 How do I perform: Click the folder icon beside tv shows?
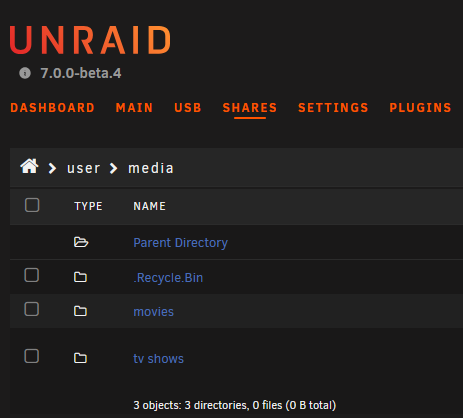point(80,358)
